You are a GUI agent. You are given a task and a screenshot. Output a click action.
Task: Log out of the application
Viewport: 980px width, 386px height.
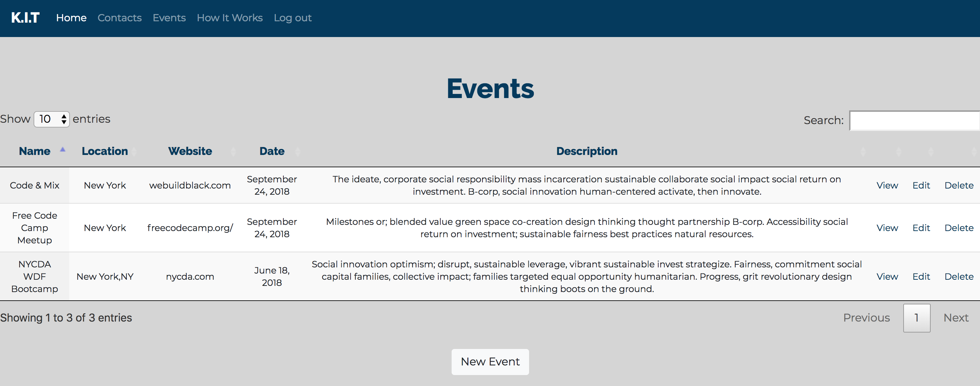(293, 17)
